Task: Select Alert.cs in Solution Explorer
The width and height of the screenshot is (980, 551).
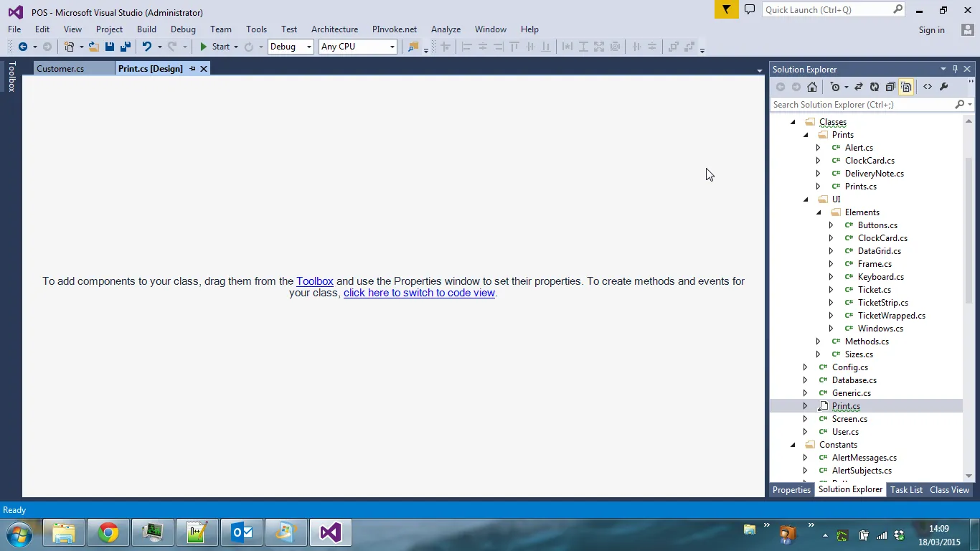Action: pos(859,148)
